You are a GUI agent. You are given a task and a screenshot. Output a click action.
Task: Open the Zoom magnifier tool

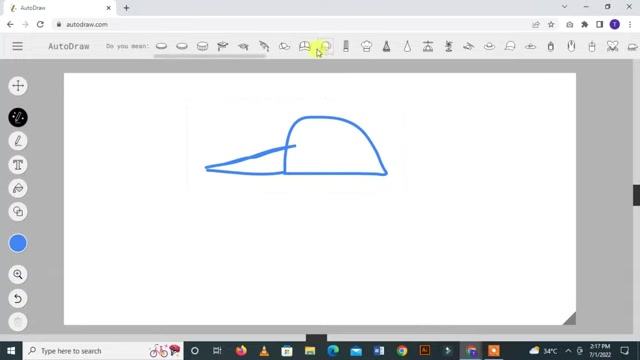click(x=18, y=274)
